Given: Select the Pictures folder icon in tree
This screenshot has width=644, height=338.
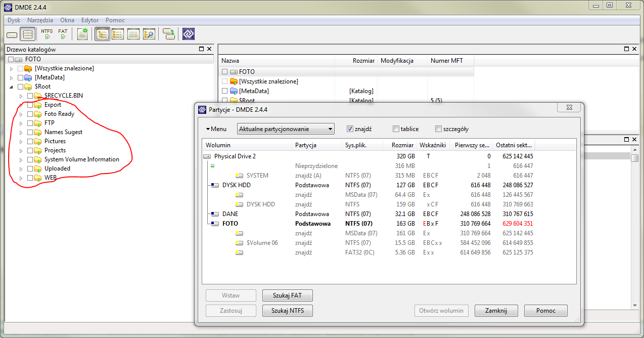Looking at the screenshot, I should coord(38,141).
